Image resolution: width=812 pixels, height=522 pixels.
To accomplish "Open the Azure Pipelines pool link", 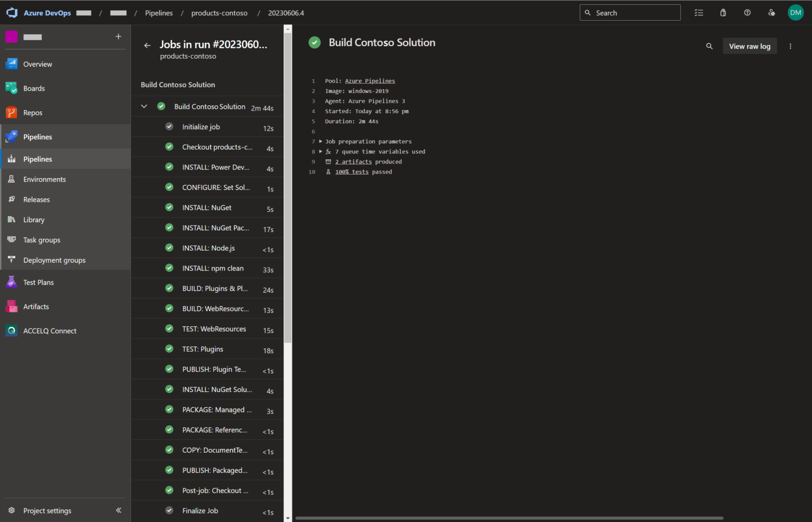I will click(370, 81).
